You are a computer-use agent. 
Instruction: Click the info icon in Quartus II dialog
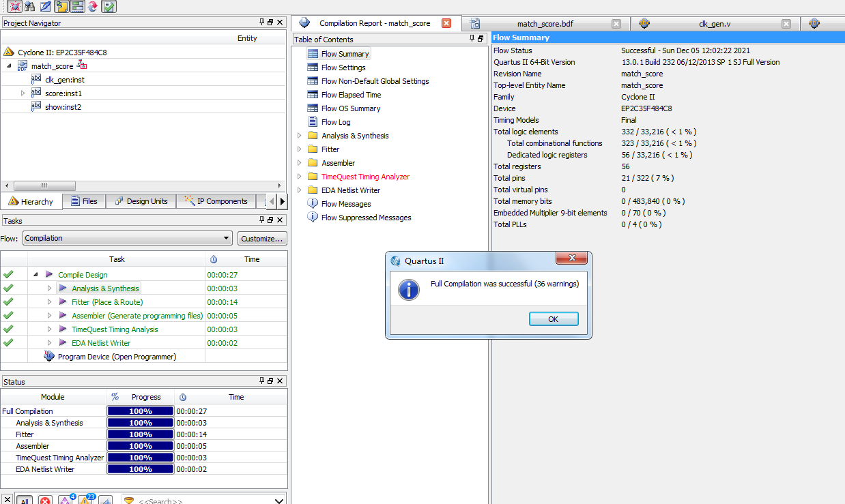pyautogui.click(x=408, y=289)
